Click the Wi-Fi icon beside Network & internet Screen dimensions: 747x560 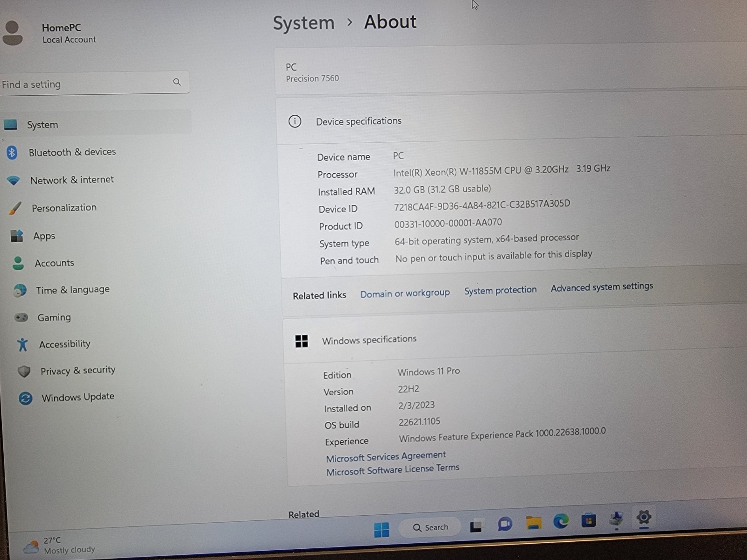14,180
